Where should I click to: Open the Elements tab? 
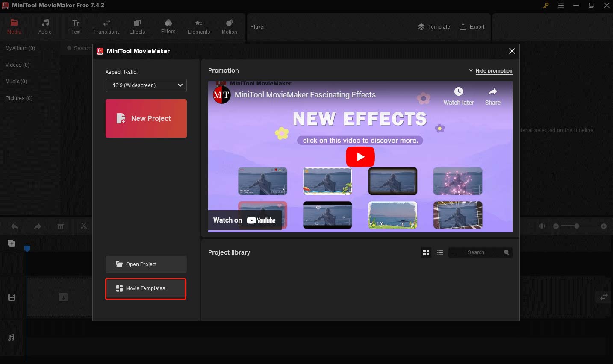click(x=199, y=26)
